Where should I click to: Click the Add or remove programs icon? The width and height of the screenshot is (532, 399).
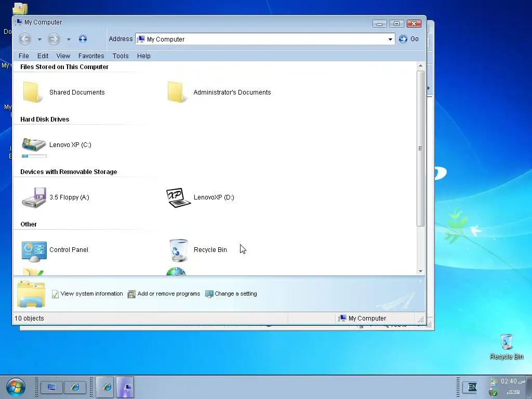tap(131, 294)
